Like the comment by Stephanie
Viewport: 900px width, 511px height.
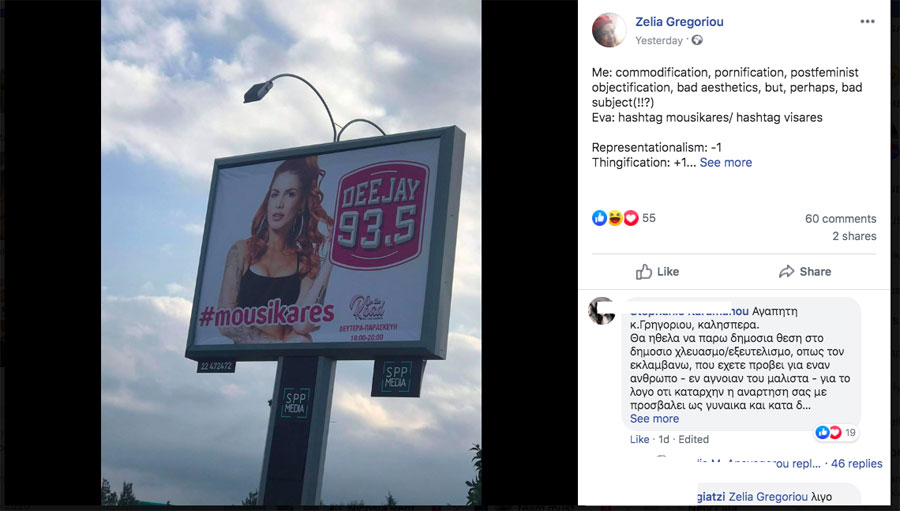point(639,439)
